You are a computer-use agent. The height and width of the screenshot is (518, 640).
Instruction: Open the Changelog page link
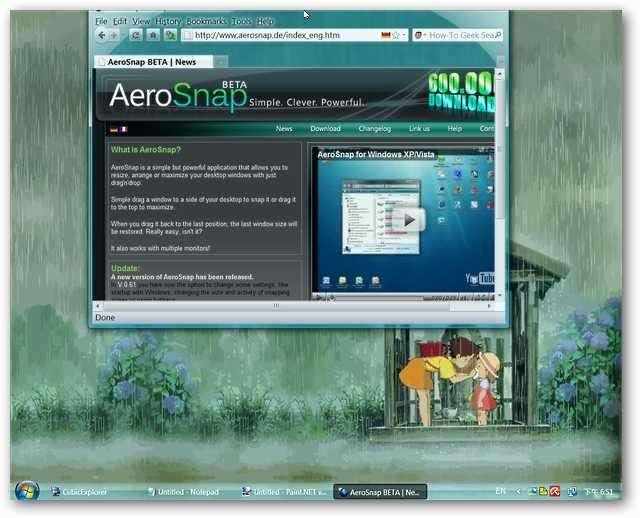[374, 129]
